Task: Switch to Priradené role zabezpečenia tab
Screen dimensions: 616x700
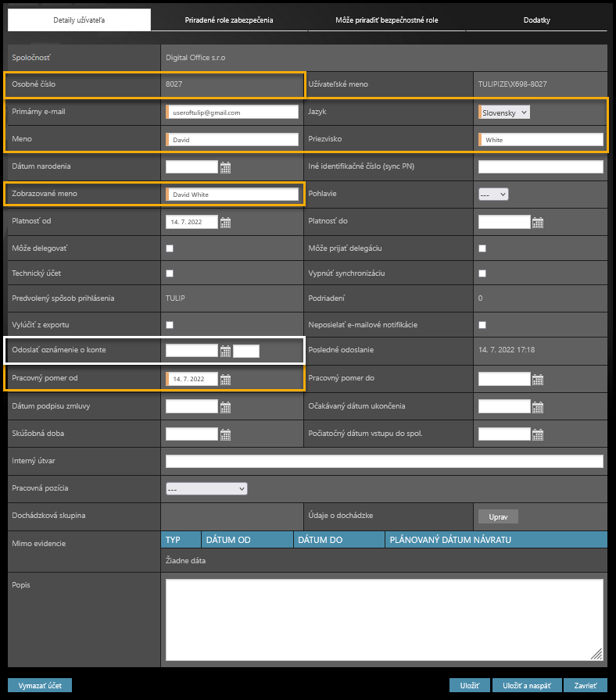Action: pos(229,20)
